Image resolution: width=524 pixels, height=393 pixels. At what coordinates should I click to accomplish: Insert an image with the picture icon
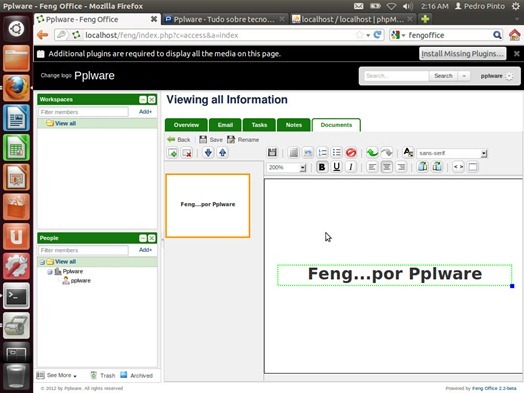point(308,153)
